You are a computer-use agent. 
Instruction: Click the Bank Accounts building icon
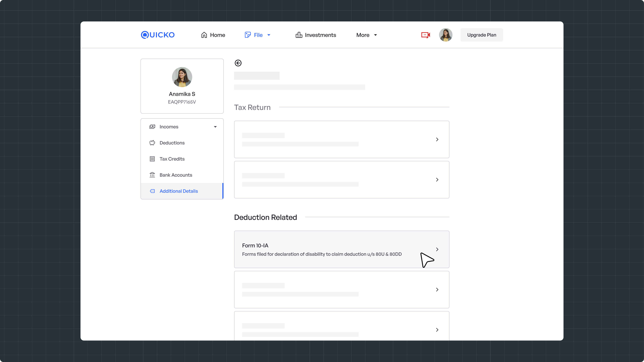152,175
